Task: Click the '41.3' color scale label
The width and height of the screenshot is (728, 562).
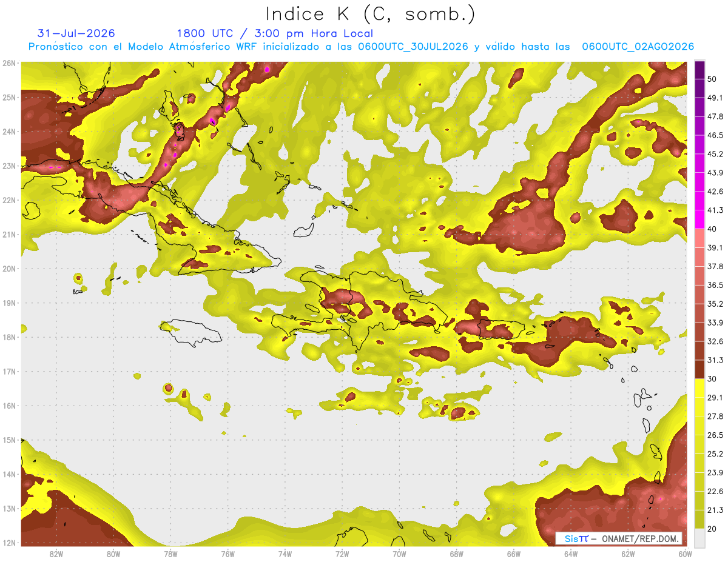Action: click(715, 210)
